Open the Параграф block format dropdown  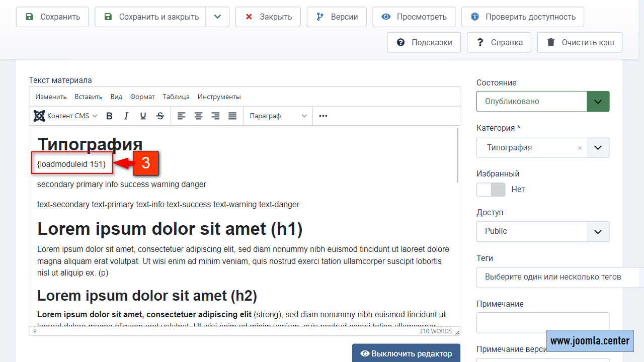[278, 116]
